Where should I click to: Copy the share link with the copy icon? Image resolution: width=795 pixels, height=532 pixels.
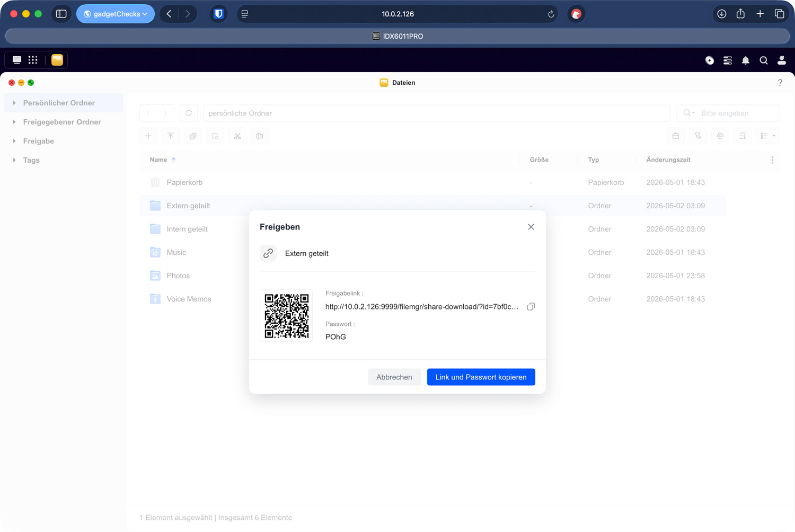click(x=531, y=307)
